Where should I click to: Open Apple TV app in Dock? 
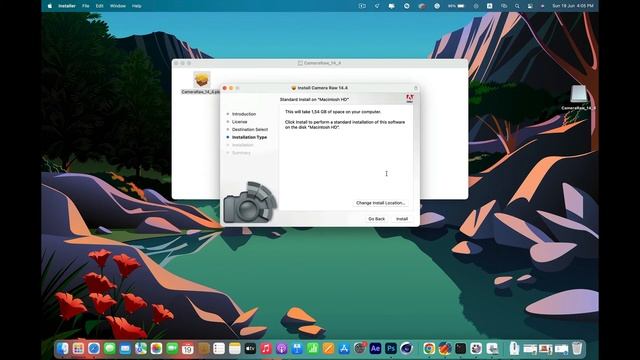coord(250,348)
